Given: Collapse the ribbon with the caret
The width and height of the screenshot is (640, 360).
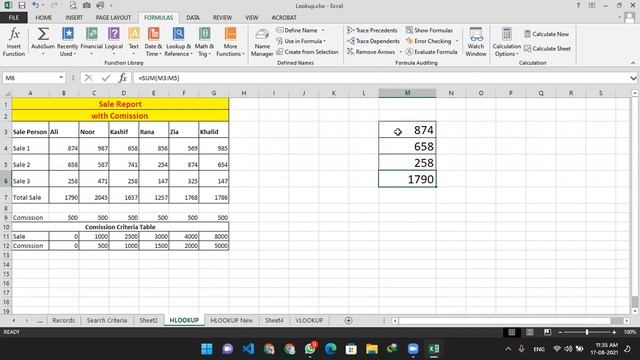Looking at the screenshot, I should 633,62.
